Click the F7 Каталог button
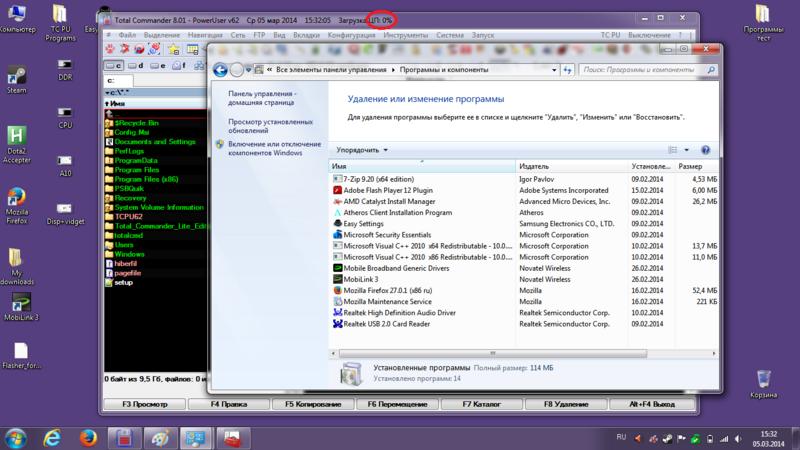800x450 pixels. tap(482, 404)
